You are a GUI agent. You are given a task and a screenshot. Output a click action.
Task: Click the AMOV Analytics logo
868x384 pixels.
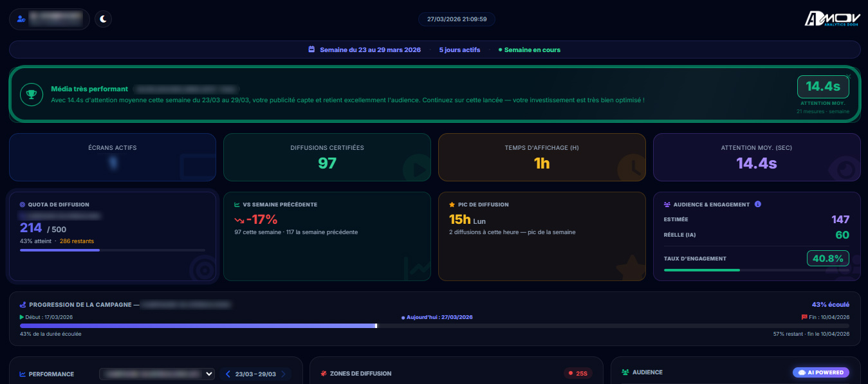tap(832, 19)
